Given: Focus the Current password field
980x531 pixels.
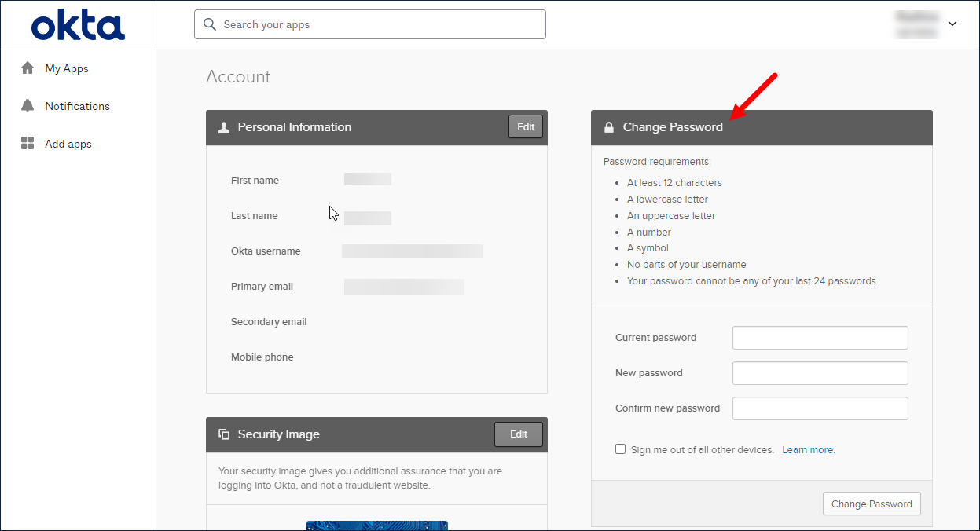Looking at the screenshot, I should (x=820, y=338).
